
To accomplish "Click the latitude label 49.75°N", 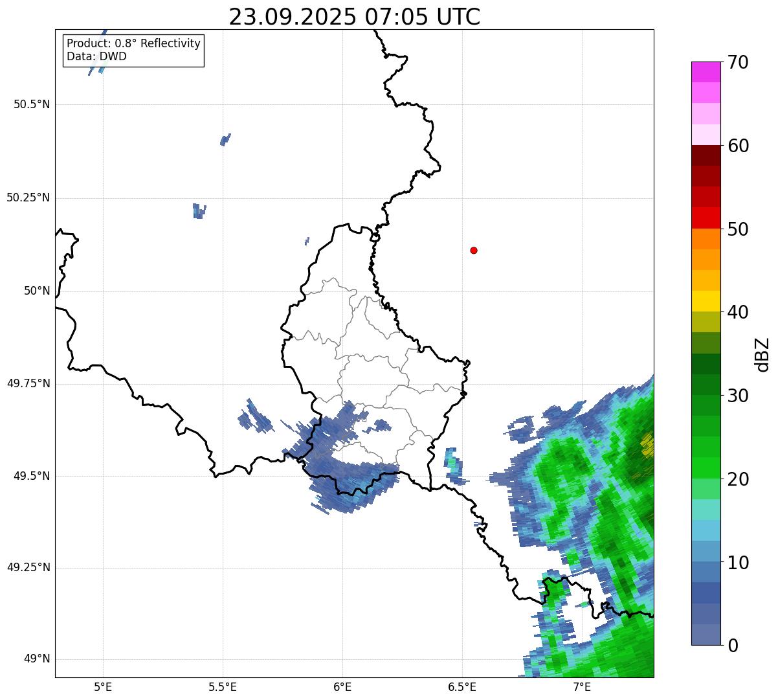I will click(x=28, y=383).
